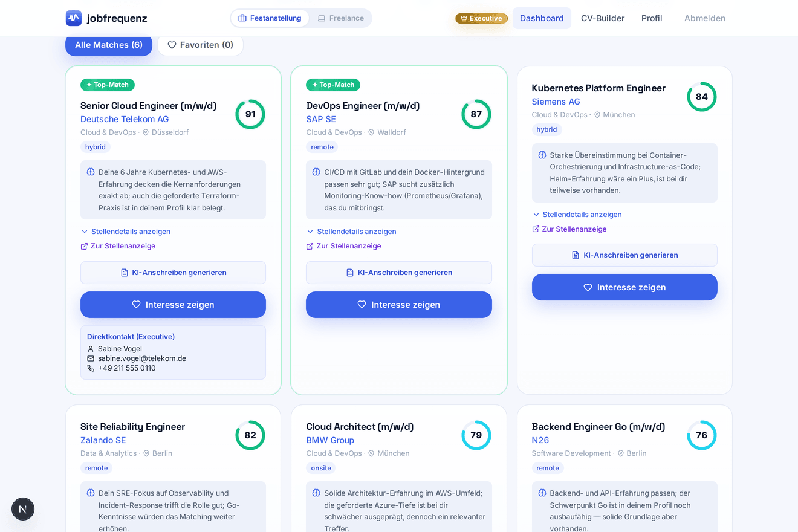Expand Stellendetails on Siemens AG card
Screen dimensions: 798x532
577,215
